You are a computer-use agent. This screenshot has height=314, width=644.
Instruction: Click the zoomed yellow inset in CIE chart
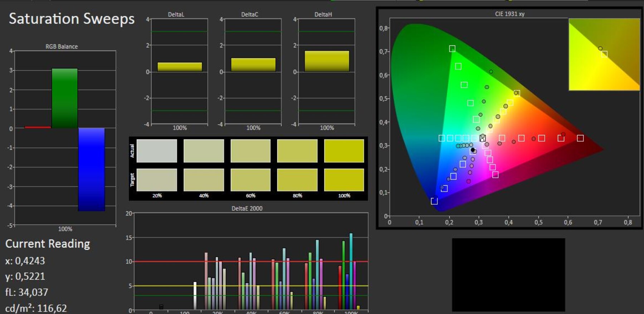tap(604, 54)
